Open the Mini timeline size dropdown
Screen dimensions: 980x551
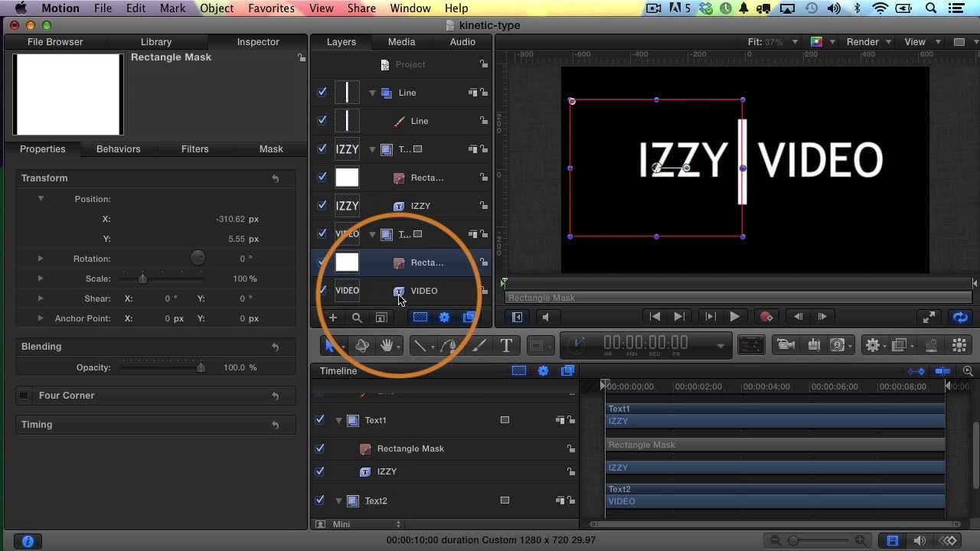coord(367,524)
